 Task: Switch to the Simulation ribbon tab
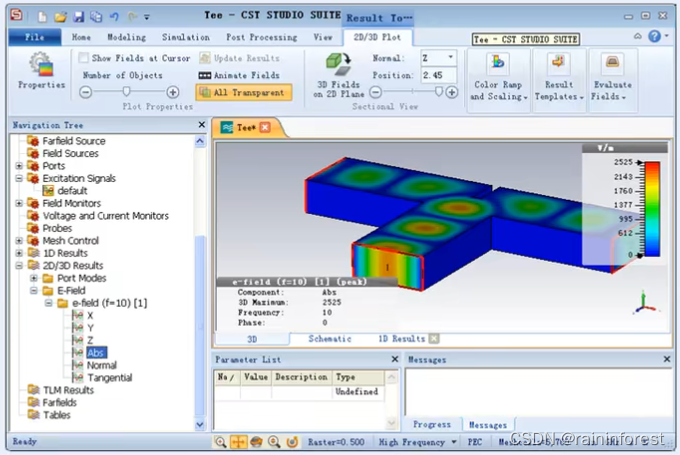pos(186,37)
